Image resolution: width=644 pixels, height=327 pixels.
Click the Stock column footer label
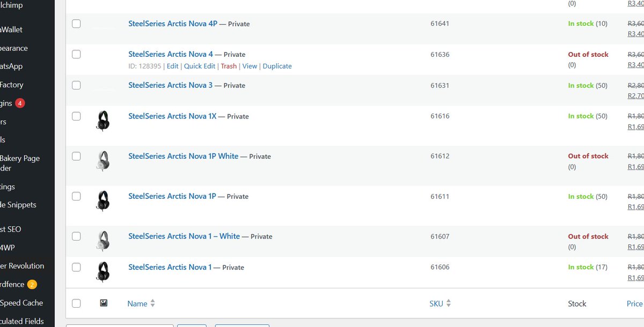pyautogui.click(x=577, y=303)
